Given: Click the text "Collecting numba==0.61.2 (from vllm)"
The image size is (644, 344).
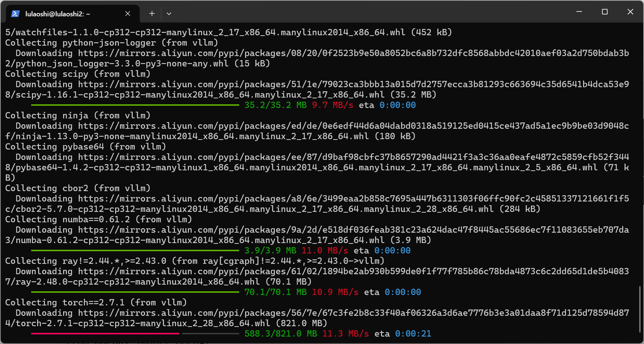Looking at the screenshot, I should pos(99,220).
